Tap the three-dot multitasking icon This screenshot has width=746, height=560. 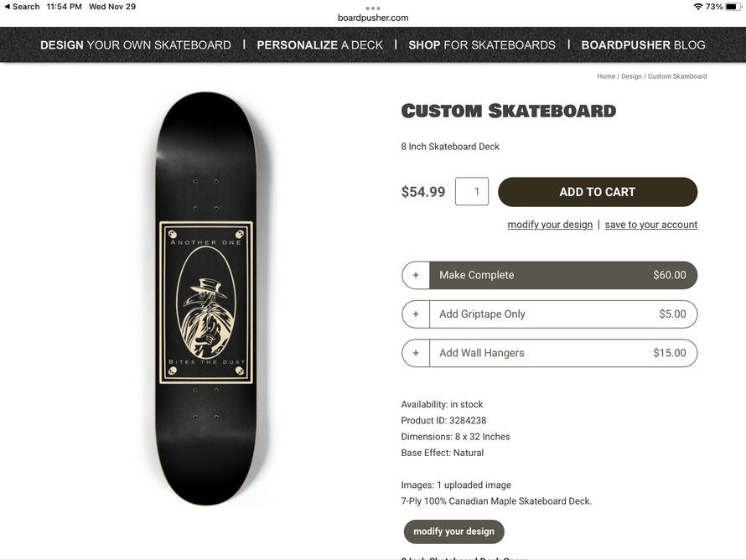tap(373, 8)
